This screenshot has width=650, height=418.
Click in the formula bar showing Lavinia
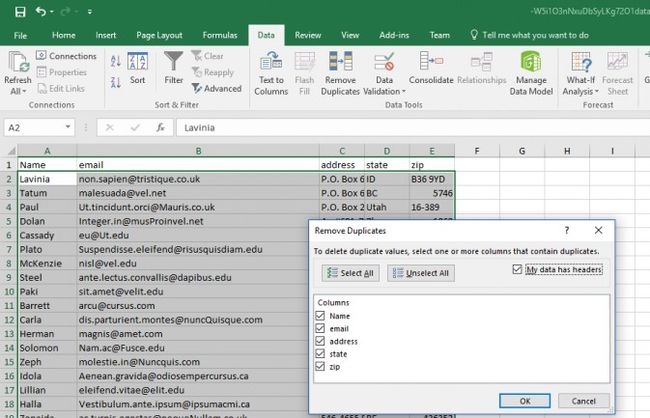tap(412, 128)
